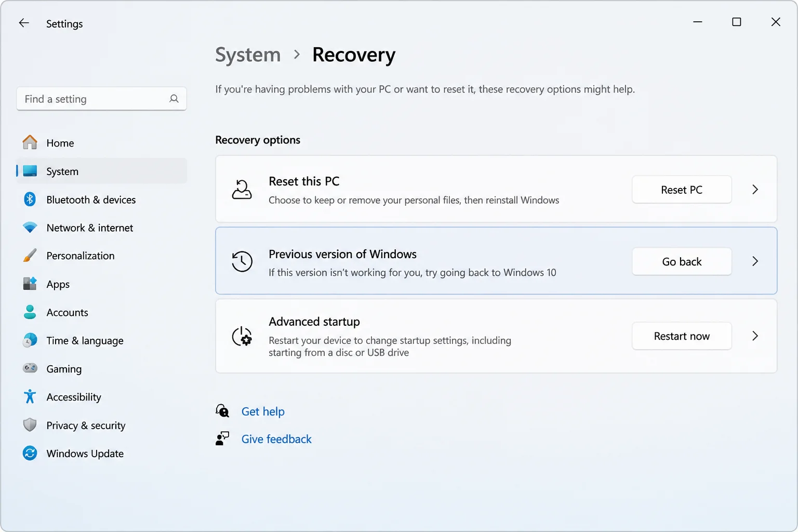
Task: Go to Network & internet settings
Action: coord(102,228)
